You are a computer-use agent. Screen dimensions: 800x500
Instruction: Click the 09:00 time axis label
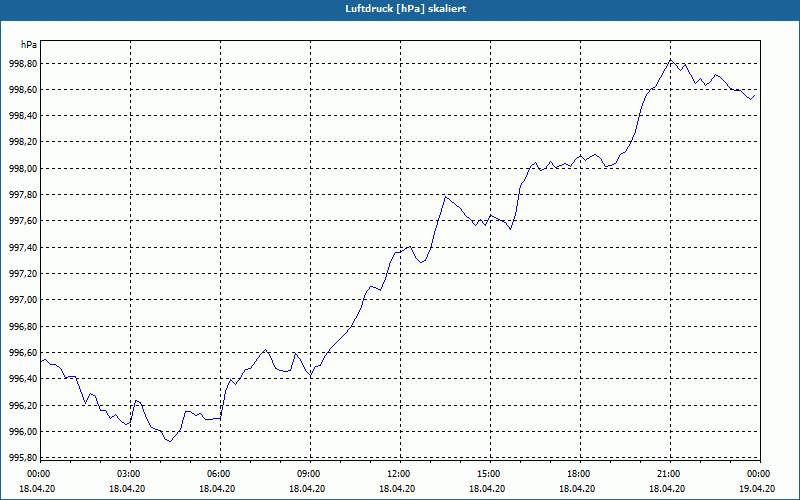point(310,474)
